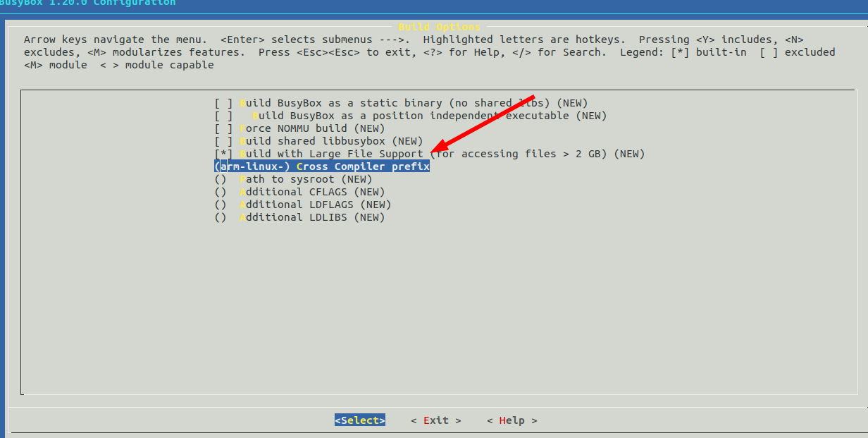This screenshot has height=438, width=868.
Task: Select the Additional LDFLAGS entry
Action: pyautogui.click(x=303, y=205)
